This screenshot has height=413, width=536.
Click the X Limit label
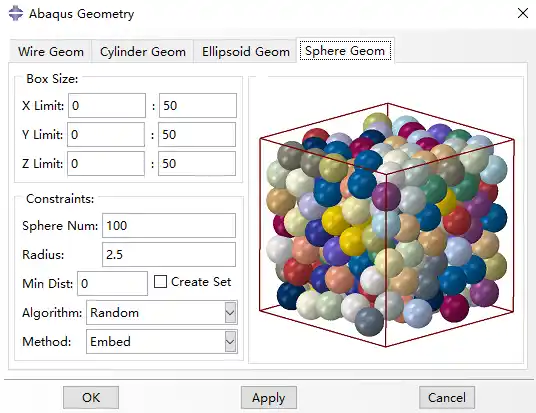pos(43,106)
